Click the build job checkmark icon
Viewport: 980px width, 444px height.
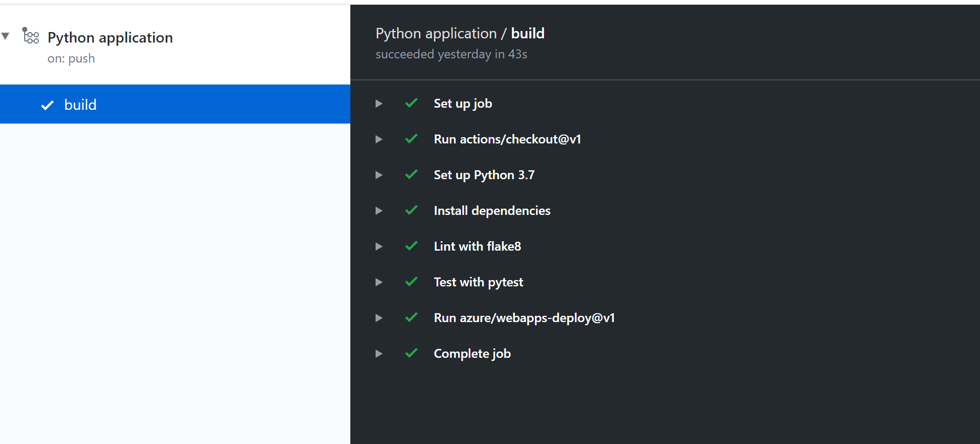pos(47,105)
